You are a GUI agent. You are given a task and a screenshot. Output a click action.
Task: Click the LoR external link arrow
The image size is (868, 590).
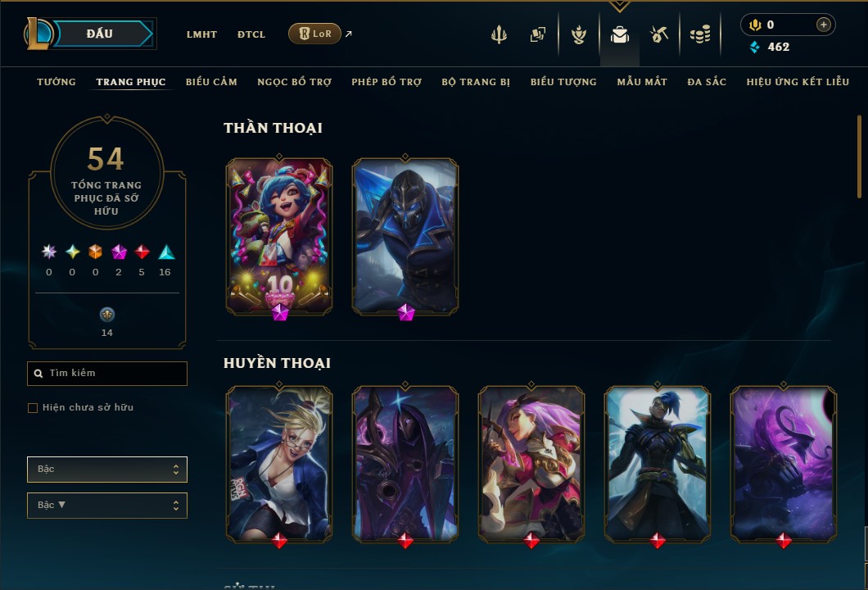tap(348, 34)
